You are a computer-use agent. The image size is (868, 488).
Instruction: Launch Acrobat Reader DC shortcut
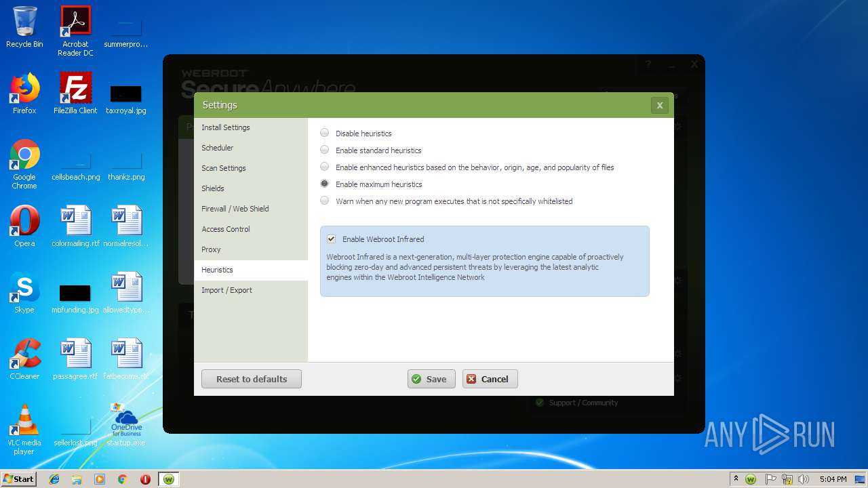pyautogui.click(x=75, y=31)
